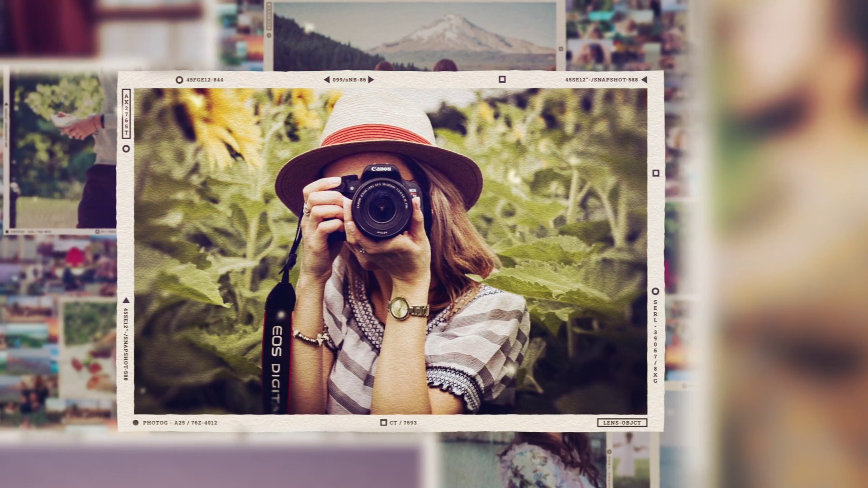The height and width of the screenshot is (488, 868).
Task: Click the PHOTOG - A25 / 76Z-4012 text
Action: (180, 422)
